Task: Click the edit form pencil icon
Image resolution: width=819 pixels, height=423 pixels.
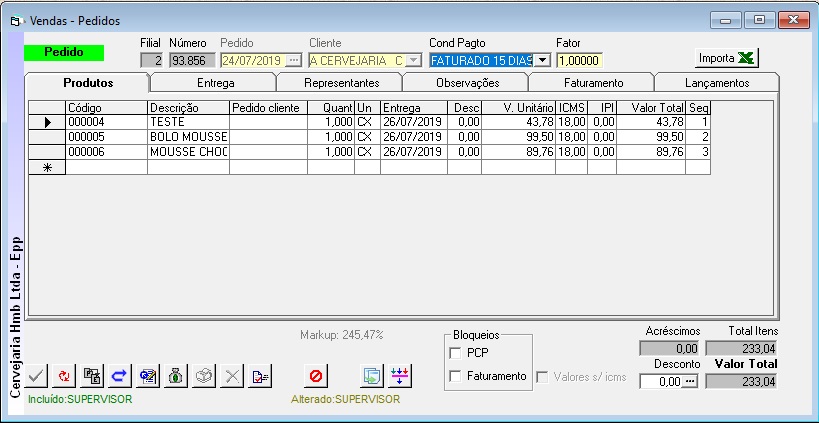Action: 148,376
